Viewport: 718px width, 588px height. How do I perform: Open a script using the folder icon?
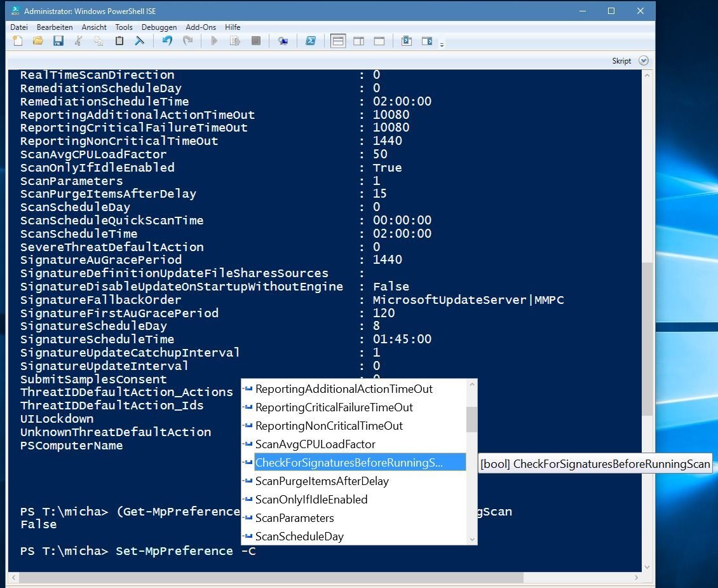click(37, 41)
